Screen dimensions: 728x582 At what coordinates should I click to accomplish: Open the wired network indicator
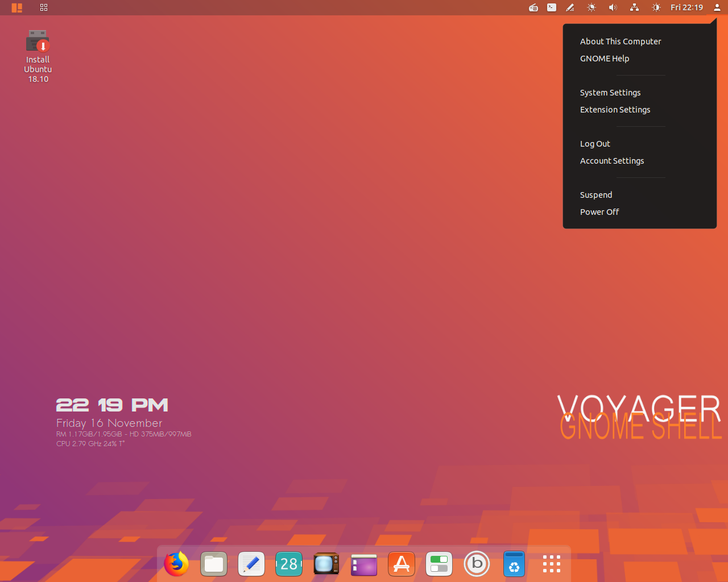coord(634,7)
